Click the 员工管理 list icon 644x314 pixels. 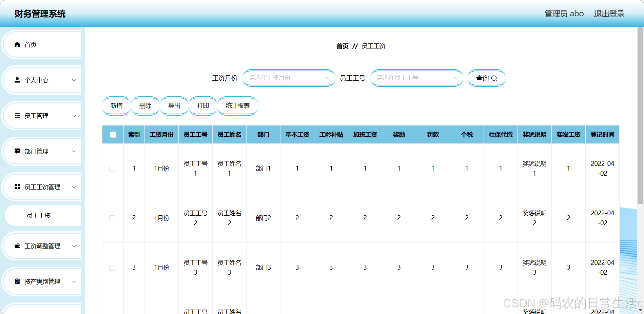coord(17,116)
